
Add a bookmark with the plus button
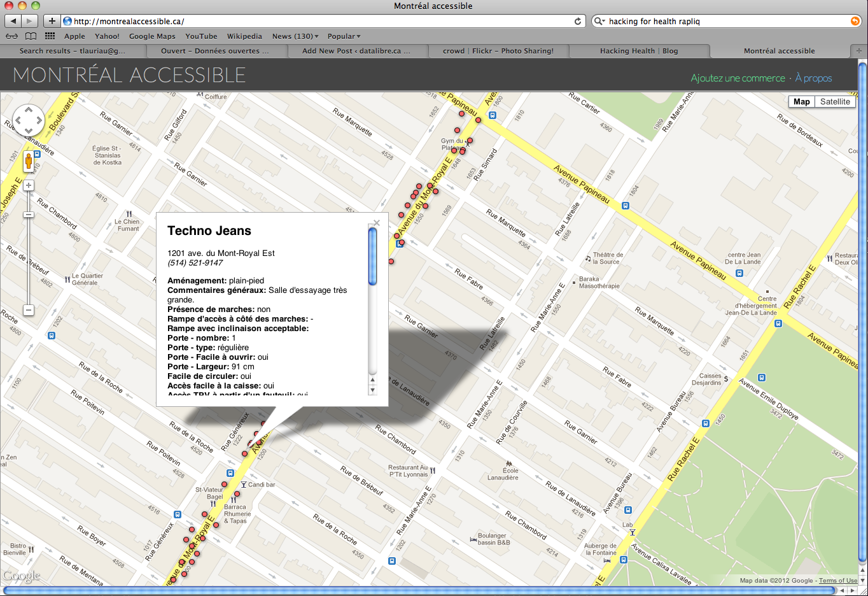pyautogui.click(x=52, y=21)
